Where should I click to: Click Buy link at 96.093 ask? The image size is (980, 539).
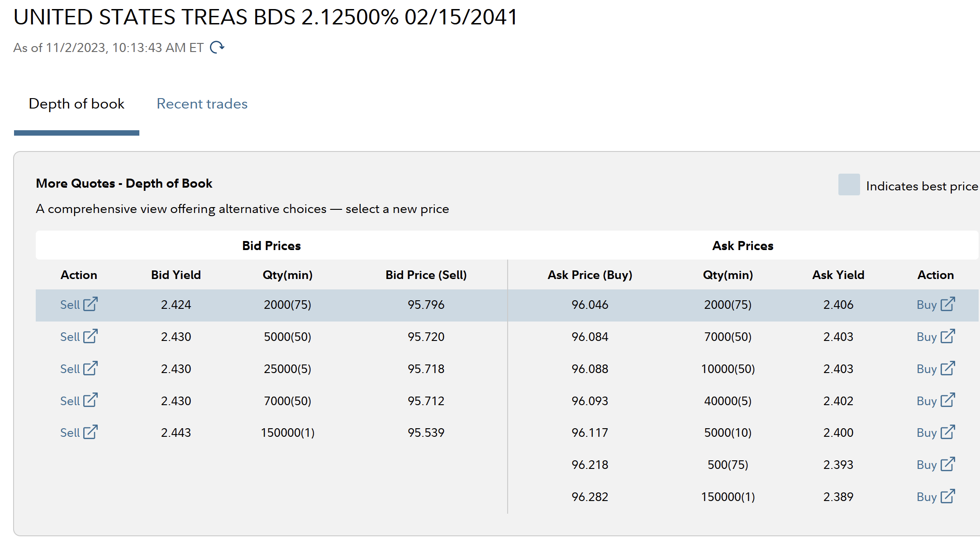tap(926, 401)
